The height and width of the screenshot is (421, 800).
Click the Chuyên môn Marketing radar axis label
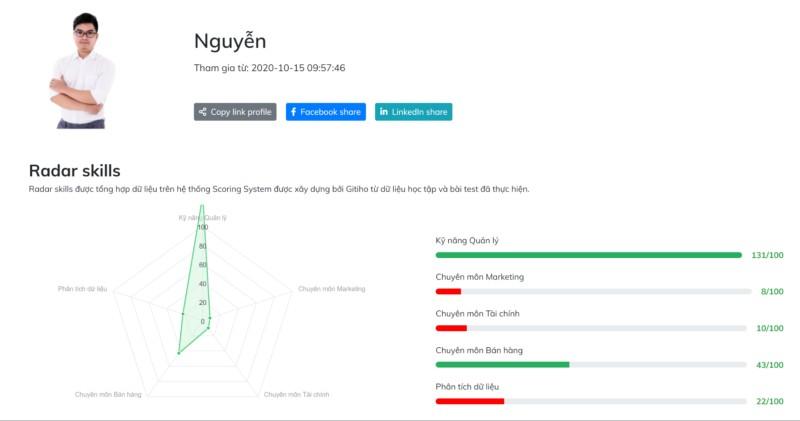331,289
